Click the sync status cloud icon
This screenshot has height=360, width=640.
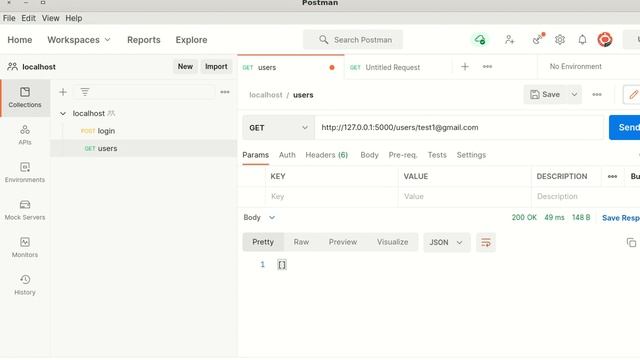click(x=480, y=40)
